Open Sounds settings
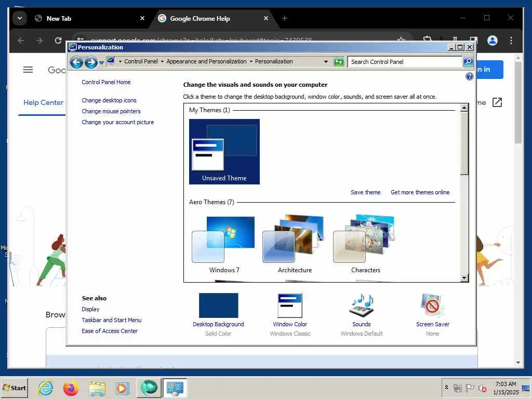Viewport: 532px width, 399px height. pos(362,315)
